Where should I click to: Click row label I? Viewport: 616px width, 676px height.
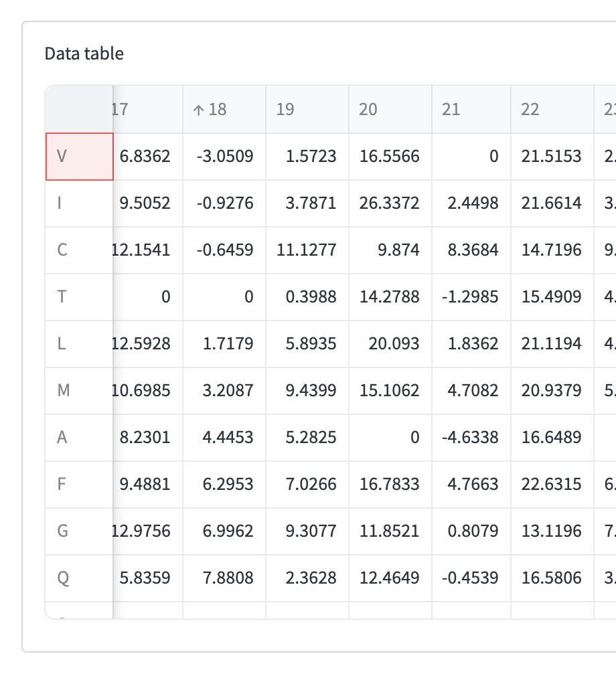(x=79, y=203)
